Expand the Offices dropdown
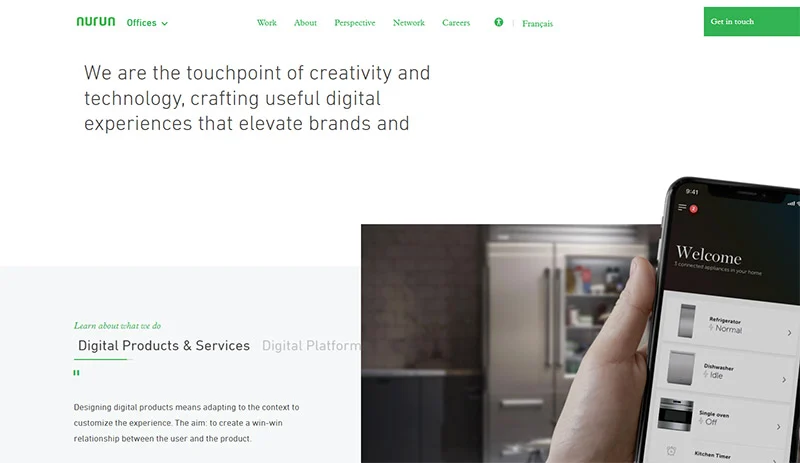This screenshot has width=800, height=463. (147, 23)
